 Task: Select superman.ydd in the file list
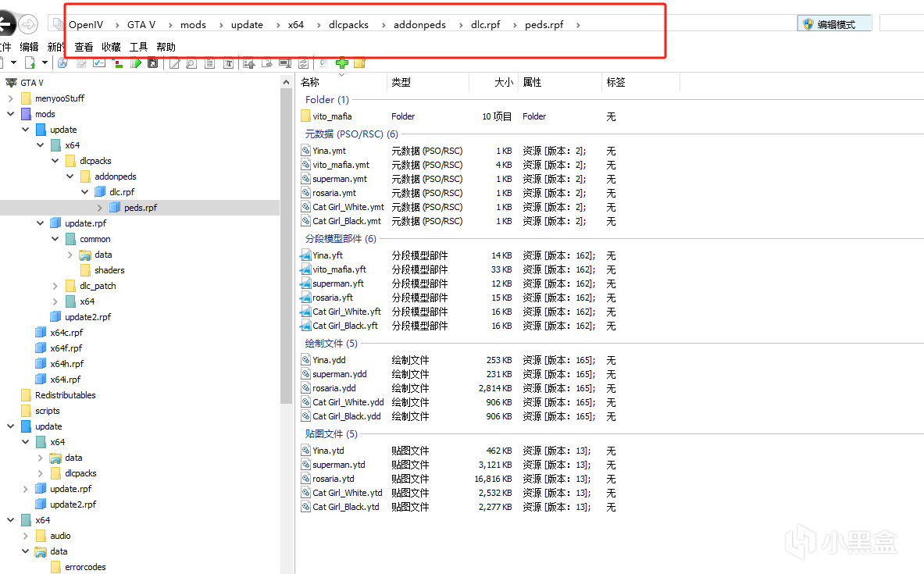point(340,374)
